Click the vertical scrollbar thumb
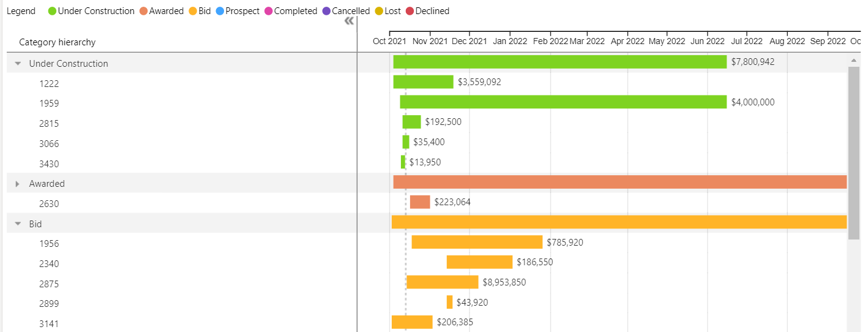 854,152
